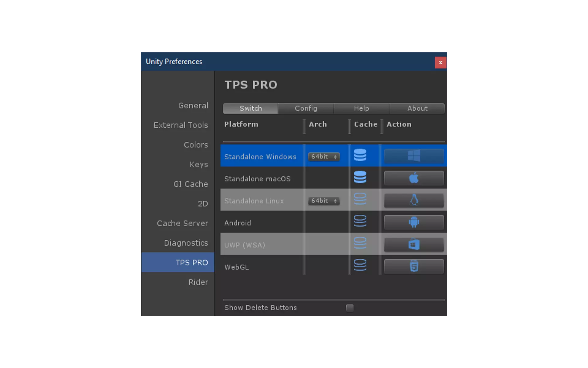Open the Config tab
The width and height of the screenshot is (588, 368).
306,108
